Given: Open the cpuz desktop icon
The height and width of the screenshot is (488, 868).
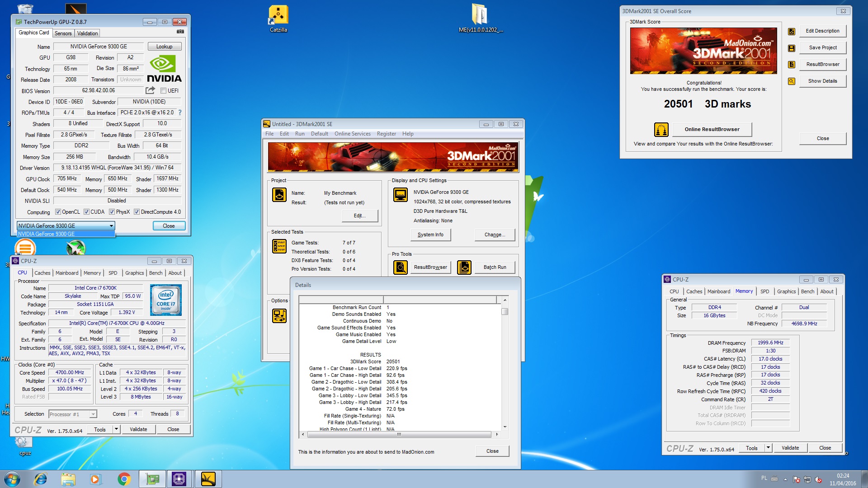Looking at the screenshot, I should coord(25,445).
